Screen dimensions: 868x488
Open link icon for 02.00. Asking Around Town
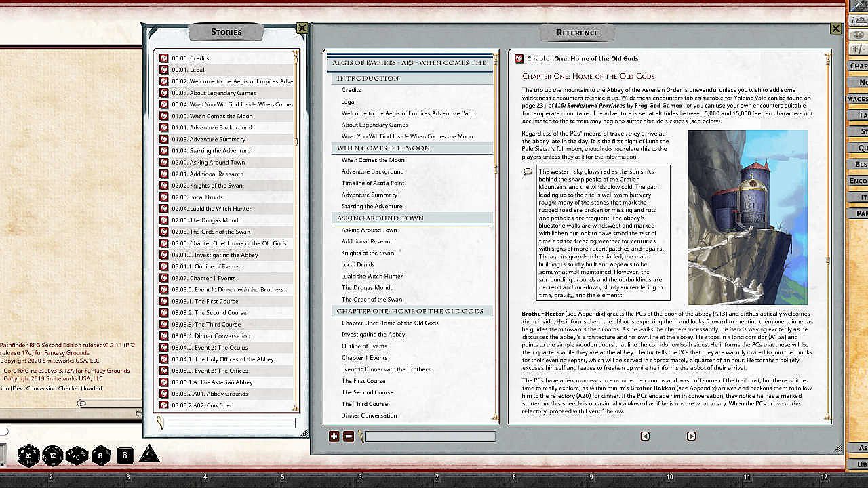coord(164,162)
